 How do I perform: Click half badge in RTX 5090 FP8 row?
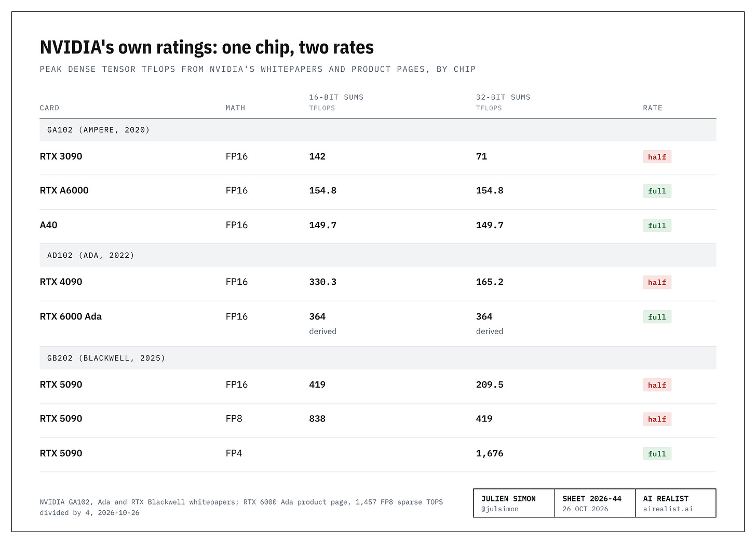[657, 419]
